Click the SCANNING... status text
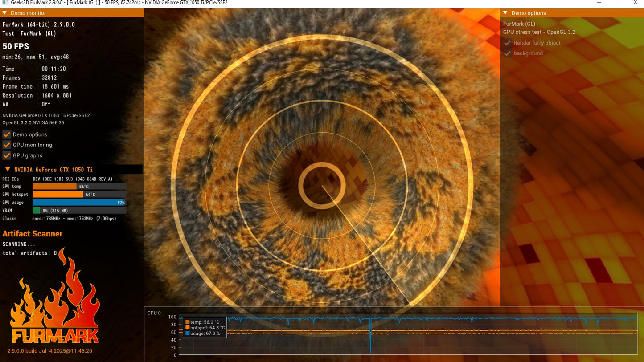The width and height of the screenshot is (644, 362). 19,244
